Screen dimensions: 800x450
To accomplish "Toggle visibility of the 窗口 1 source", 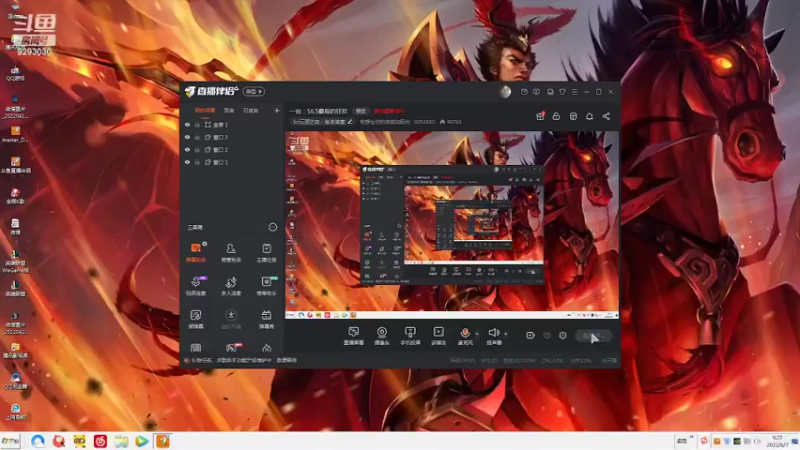I will pos(187,162).
